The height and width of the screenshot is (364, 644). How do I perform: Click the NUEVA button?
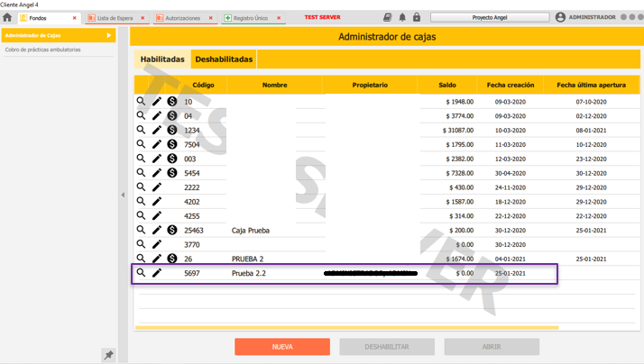tap(282, 347)
